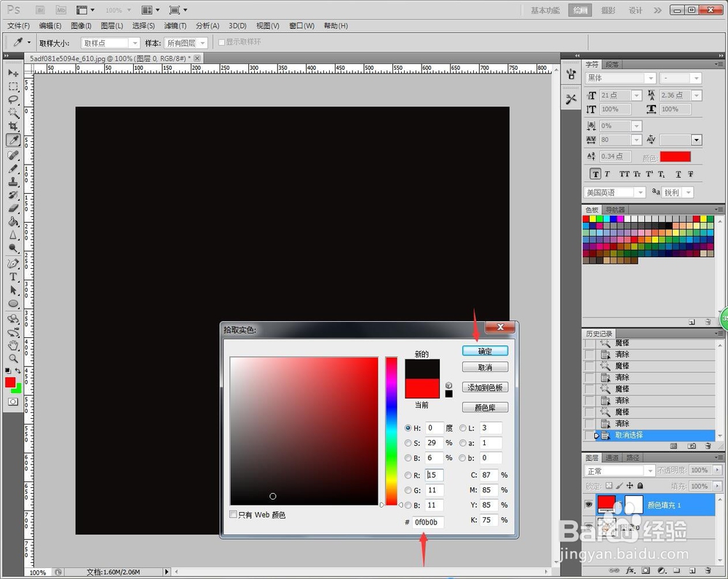Click 确定 in color picker dialog
728x579 pixels.
tap(485, 352)
